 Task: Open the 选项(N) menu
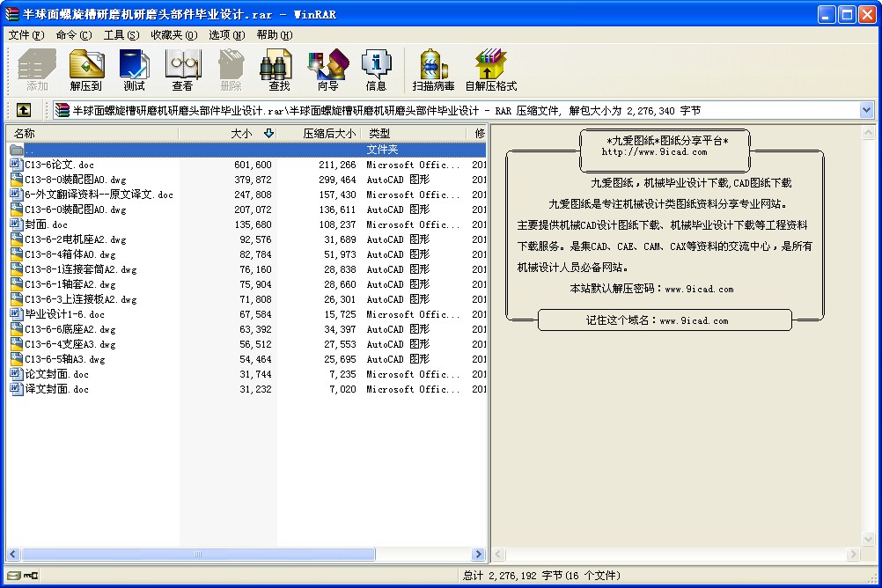[227, 35]
